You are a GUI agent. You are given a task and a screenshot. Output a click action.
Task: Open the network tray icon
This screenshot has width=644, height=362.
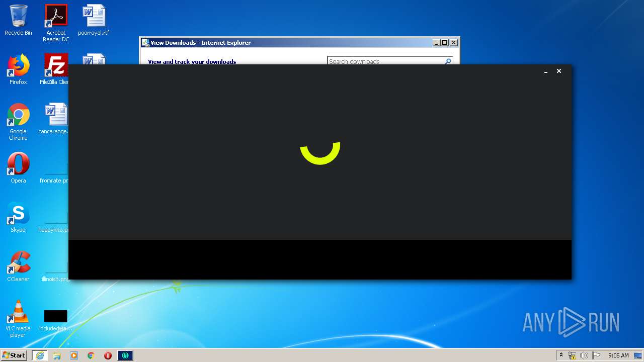click(x=572, y=355)
